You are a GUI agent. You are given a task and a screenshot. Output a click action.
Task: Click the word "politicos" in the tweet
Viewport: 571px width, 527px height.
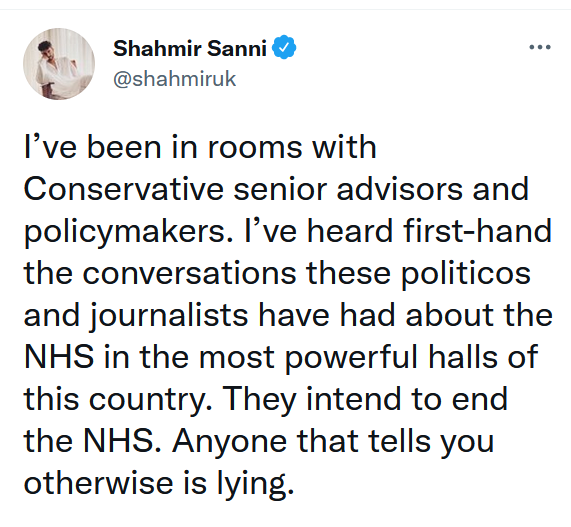coord(466,275)
